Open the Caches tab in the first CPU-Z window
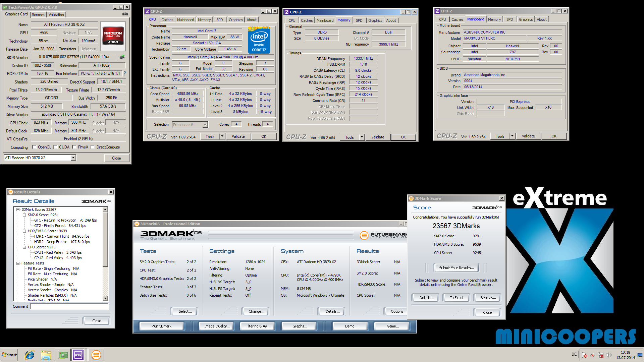This screenshot has width=644, height=362. 167,20
